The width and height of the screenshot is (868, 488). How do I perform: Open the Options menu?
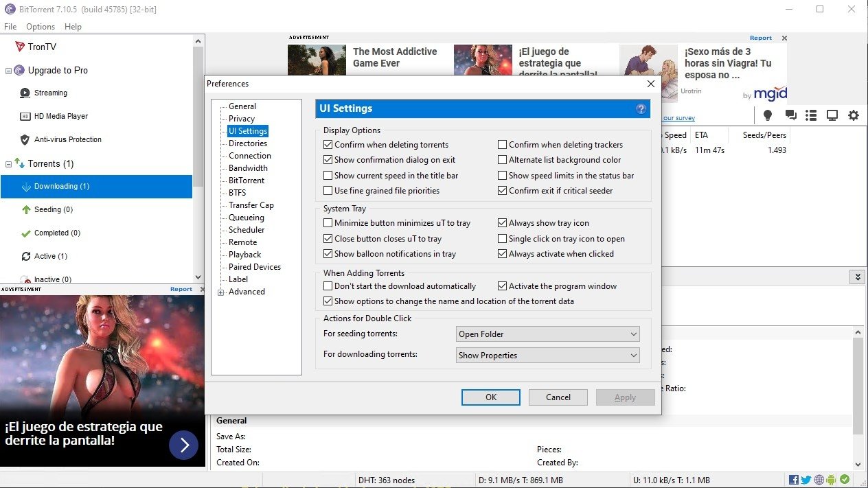[x=41, y=27]
